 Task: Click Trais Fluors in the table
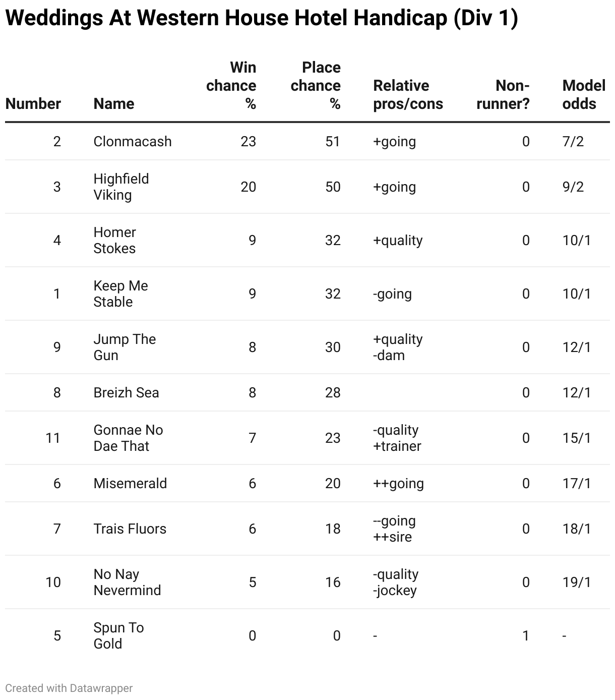coord(130,529)
